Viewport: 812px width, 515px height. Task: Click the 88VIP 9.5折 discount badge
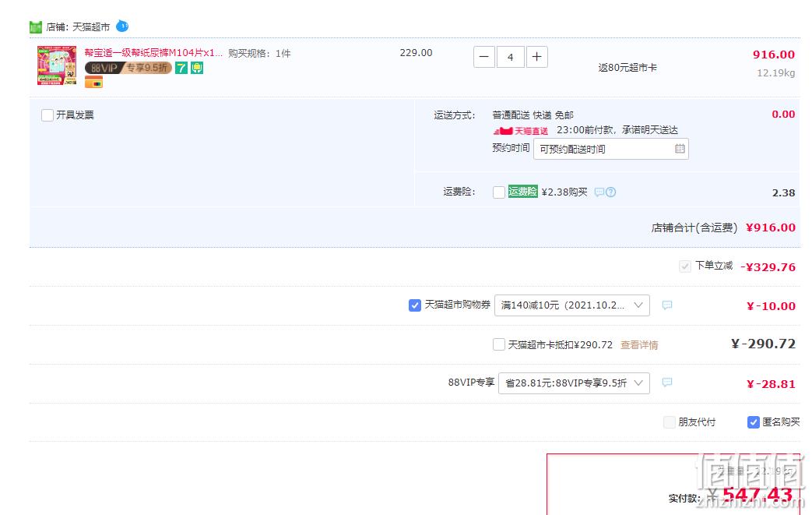click(128, 68)
